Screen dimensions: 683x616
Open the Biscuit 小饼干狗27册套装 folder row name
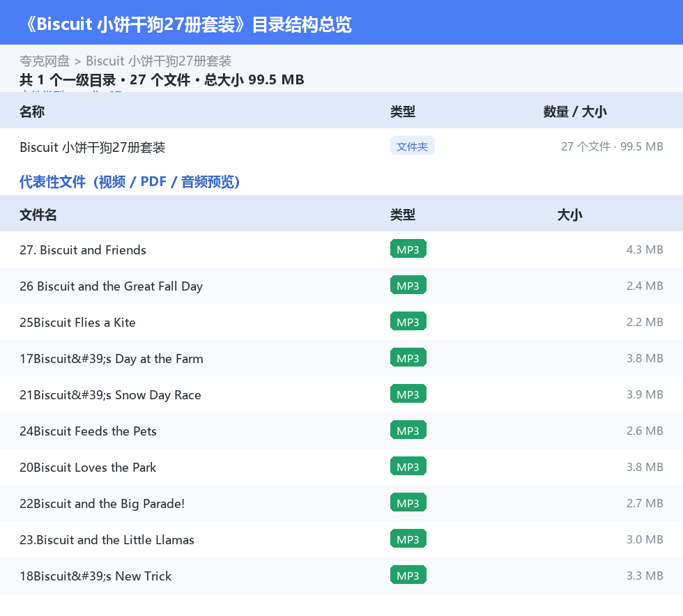[x=92, y=147]
